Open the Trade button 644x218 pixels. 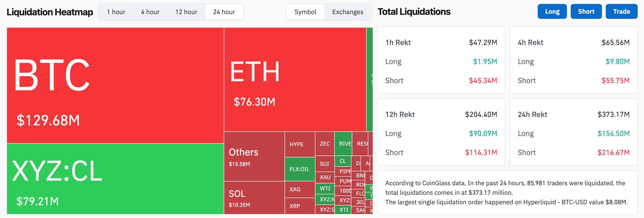coord(621,11)
